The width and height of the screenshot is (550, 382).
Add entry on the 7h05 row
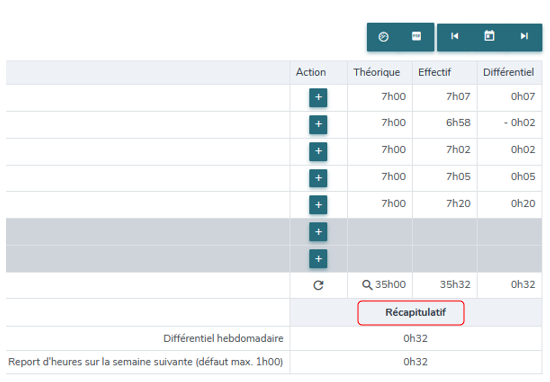[x=318, y=178]
